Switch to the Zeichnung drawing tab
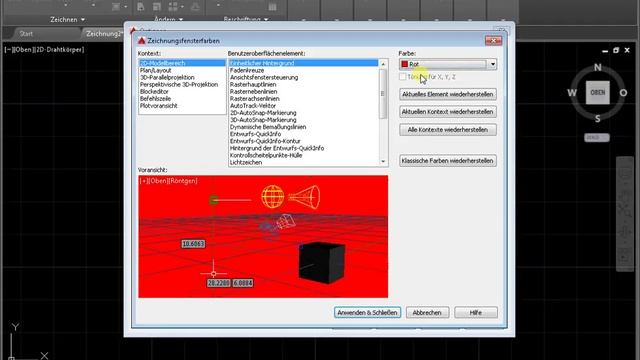640x360 pixels. coord(103,34)
